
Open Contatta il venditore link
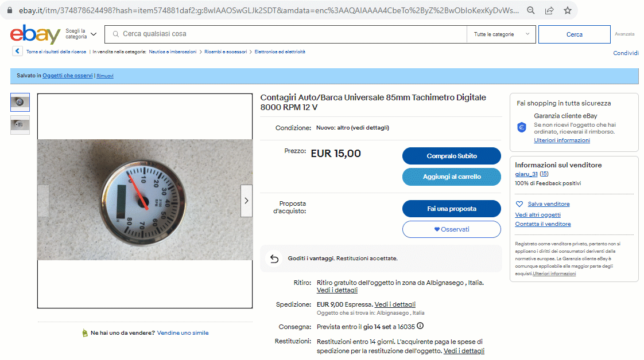coord(542,224)
